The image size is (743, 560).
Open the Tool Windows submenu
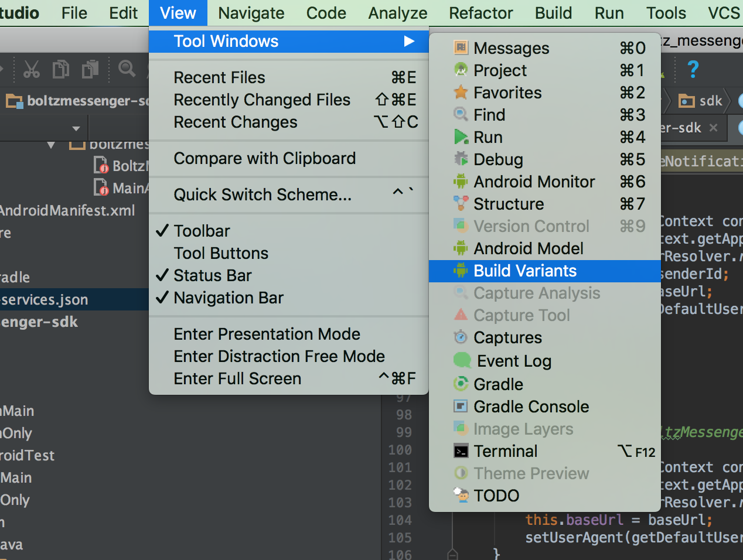[289, 41]
